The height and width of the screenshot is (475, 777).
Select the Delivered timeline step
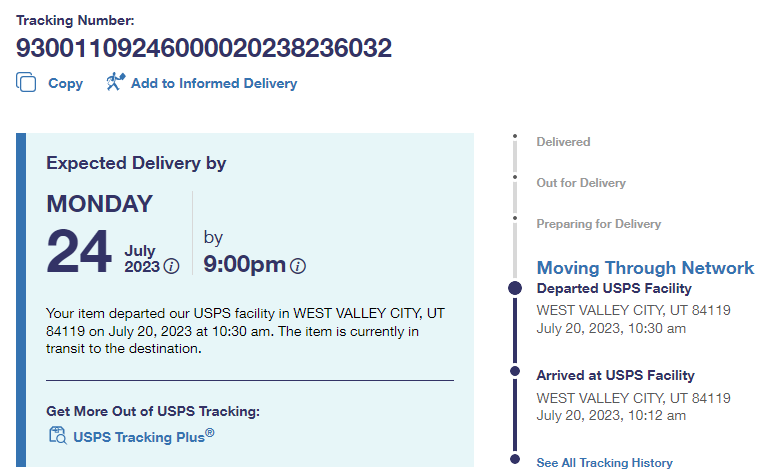pyautogui.click(x=563, y=142)
